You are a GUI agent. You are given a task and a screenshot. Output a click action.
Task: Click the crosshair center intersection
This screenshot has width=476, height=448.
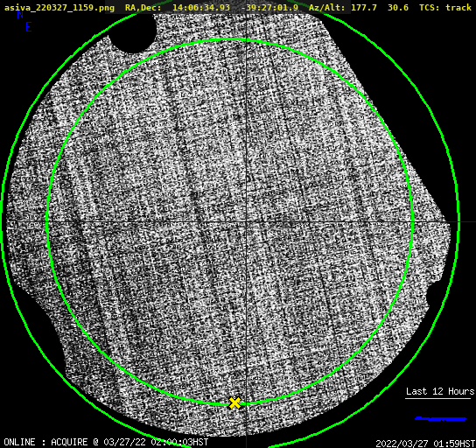point(246,222)
